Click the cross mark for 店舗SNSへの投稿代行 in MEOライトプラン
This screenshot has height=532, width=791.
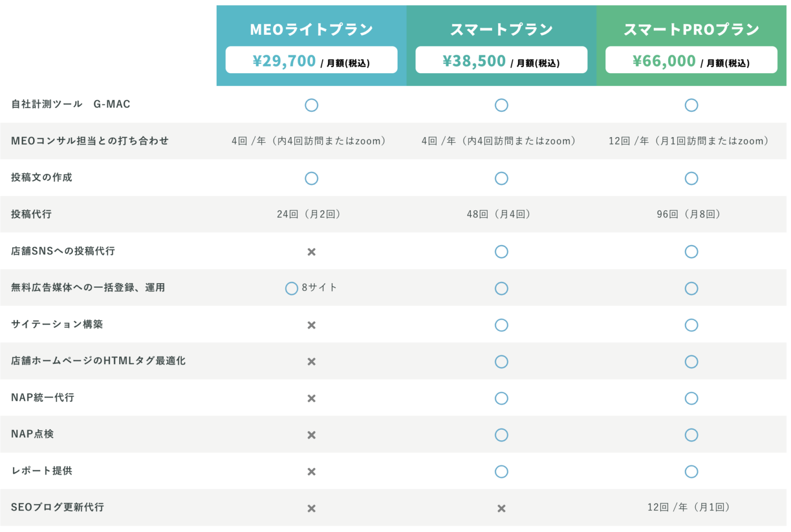coord(312,252)
